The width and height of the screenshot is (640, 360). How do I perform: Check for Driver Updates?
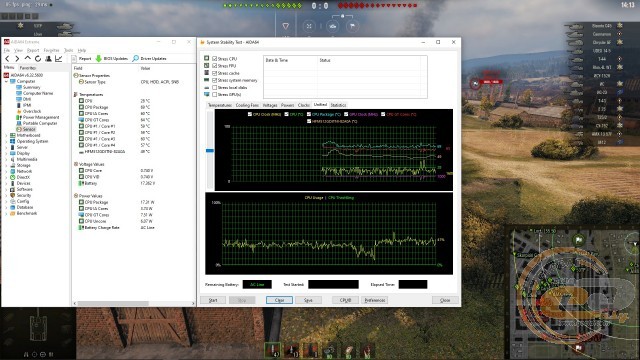click(149, 59)
